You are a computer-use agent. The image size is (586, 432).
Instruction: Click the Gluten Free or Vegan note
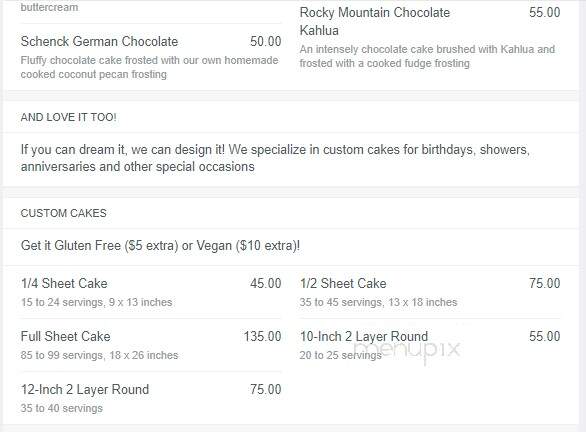pos(160,246)
